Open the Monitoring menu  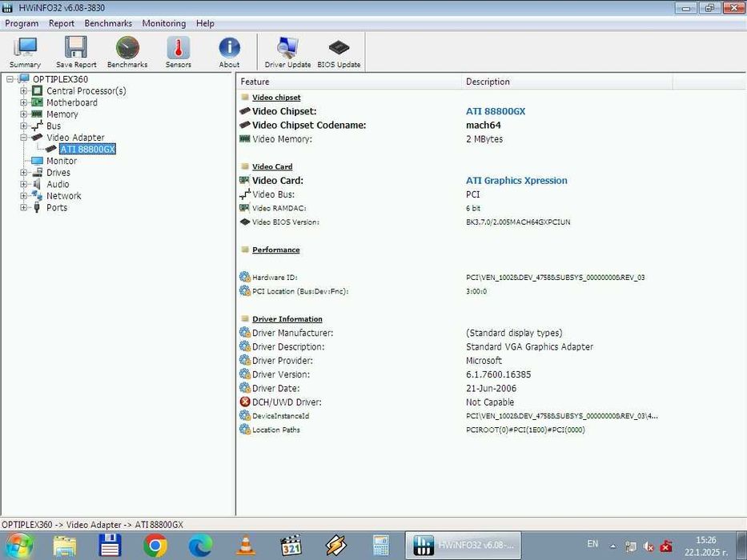[164, 23]
